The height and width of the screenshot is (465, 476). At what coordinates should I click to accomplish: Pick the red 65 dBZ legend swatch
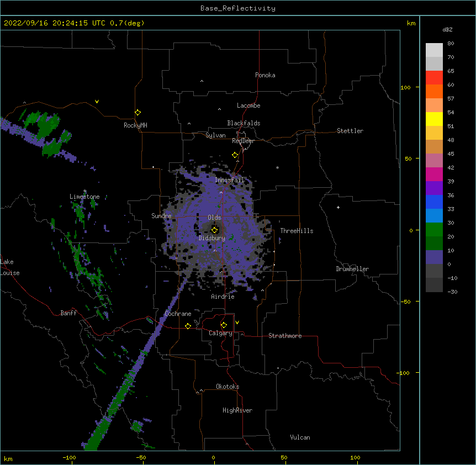pos(434,78)
